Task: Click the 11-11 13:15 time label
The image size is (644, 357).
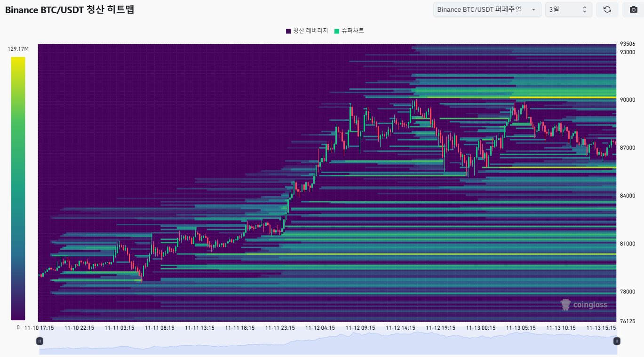Action: point(199,328)
